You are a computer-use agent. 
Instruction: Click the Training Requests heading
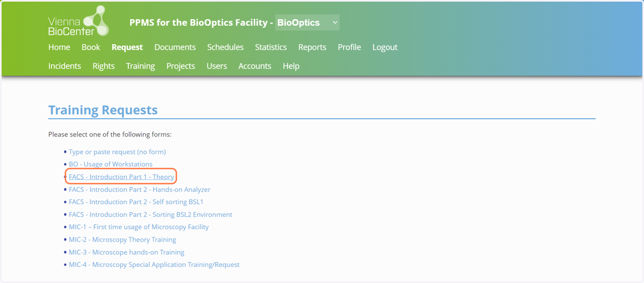[103, 110]
